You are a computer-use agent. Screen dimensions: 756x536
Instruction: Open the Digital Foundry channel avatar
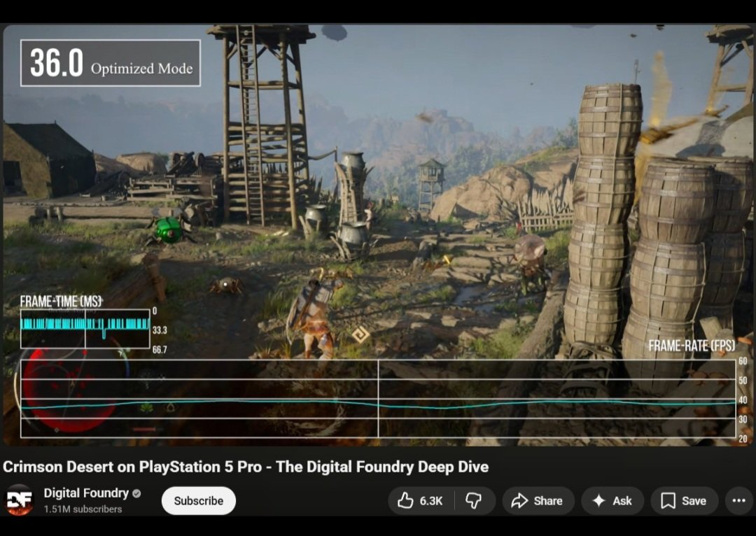[20, 500]
